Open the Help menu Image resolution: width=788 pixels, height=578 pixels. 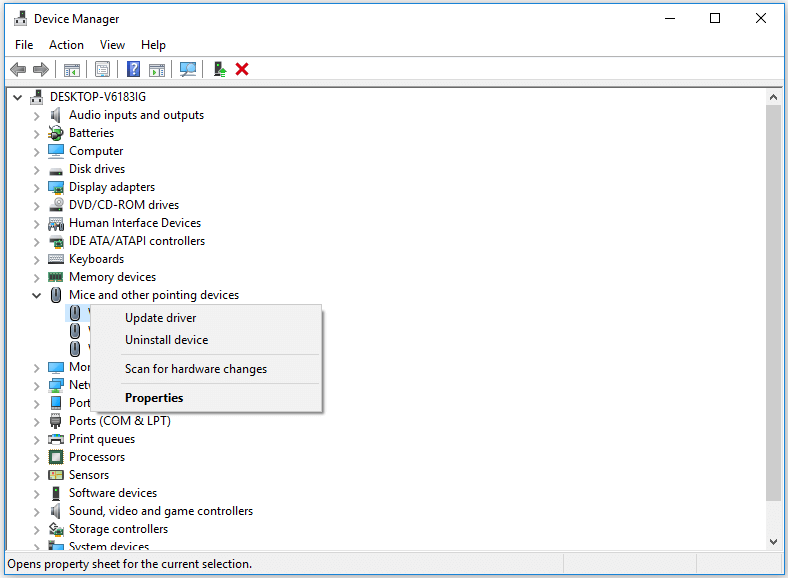coord(153,45)
